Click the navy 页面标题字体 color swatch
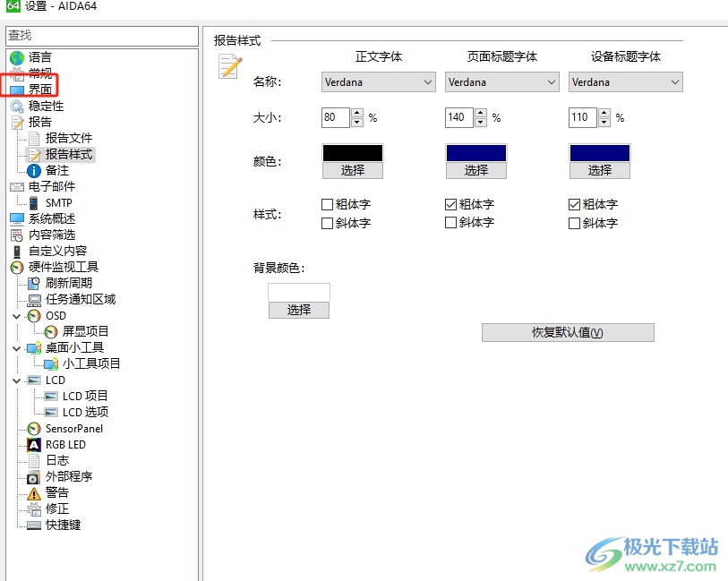 [476, 153]
